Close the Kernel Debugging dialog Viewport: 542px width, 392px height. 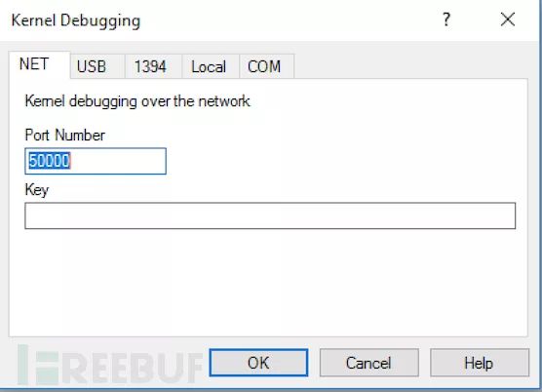point(508,20)
